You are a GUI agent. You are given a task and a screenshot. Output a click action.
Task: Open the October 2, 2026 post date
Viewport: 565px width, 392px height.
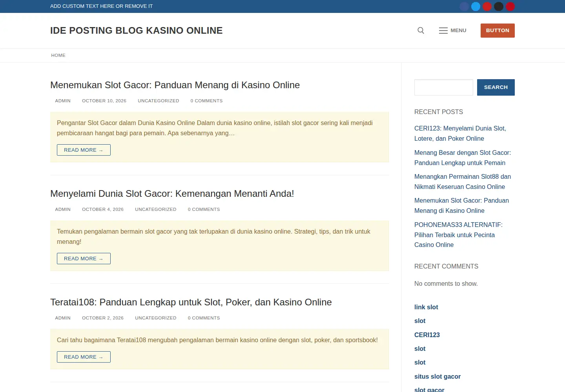[x=103, y=318]
